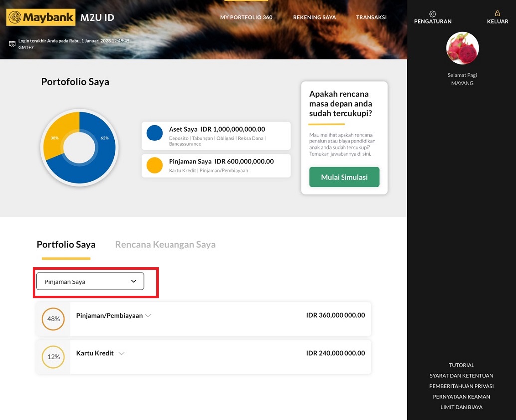This screenshot has width=516, height=420.
Task: Go to Rekening Saya menu
Action: pyautogui.click(x=314, y=17)
